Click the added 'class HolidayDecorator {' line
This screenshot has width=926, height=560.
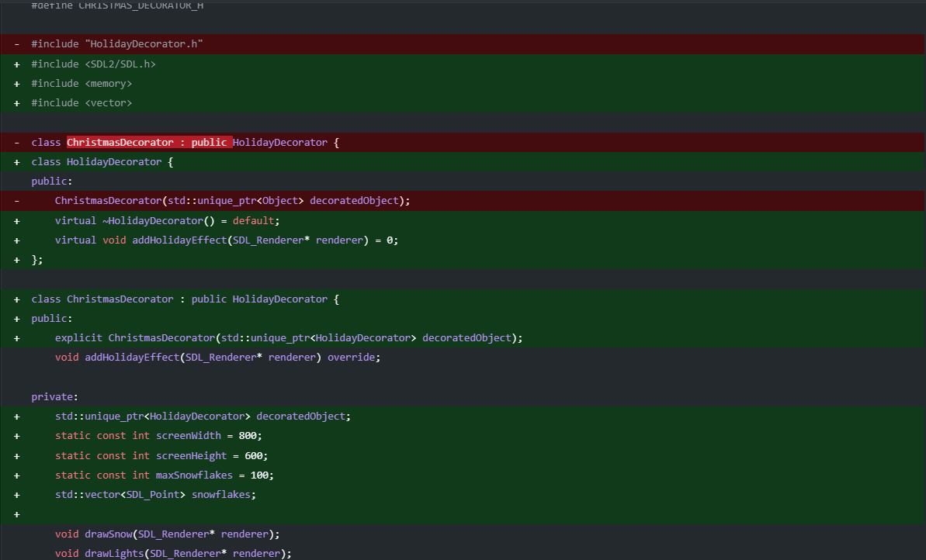[102, 162]
